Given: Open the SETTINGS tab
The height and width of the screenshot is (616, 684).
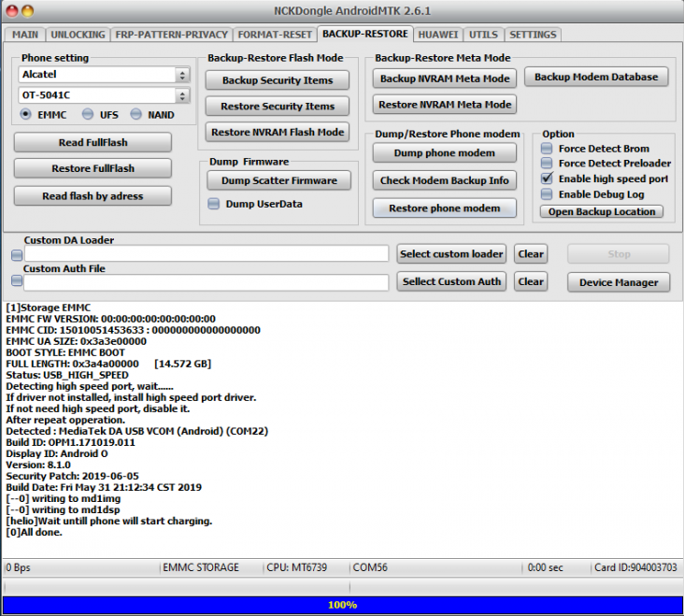Looking at the screenshot, I should coord(533,35).
